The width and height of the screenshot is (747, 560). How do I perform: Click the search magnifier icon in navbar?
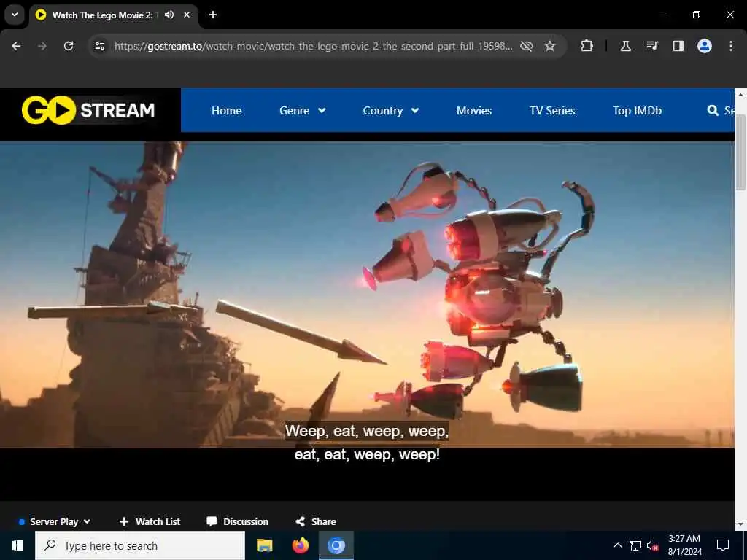(x=713, y=111)
